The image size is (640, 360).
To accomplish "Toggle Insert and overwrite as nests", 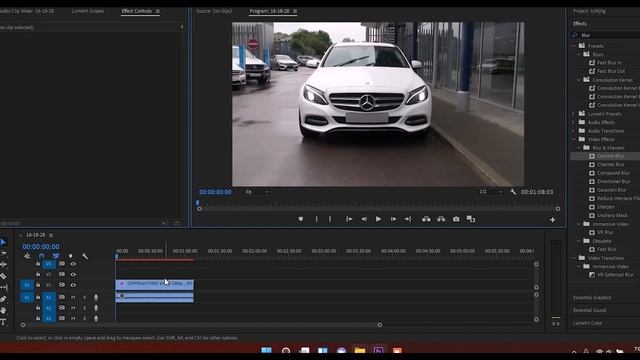I will (27, 256).
